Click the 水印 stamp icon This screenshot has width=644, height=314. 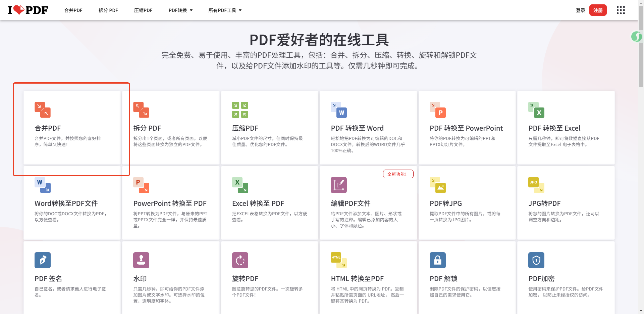point(141,260)
